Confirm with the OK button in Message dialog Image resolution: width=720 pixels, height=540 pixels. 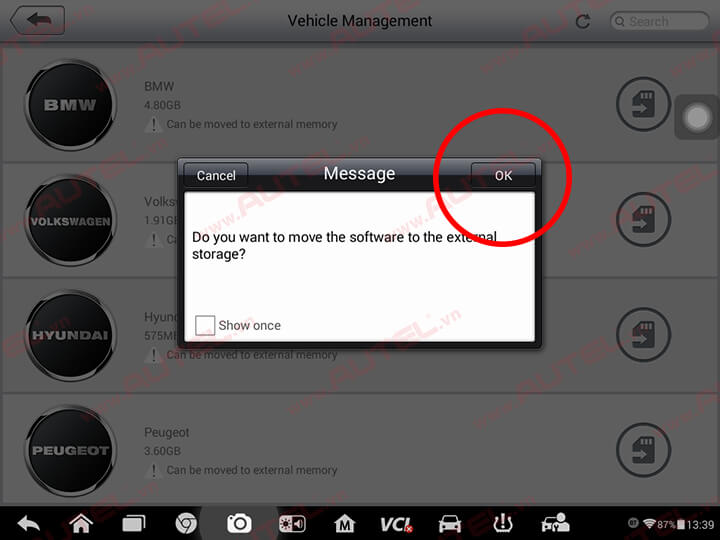[x=503, y=175]
